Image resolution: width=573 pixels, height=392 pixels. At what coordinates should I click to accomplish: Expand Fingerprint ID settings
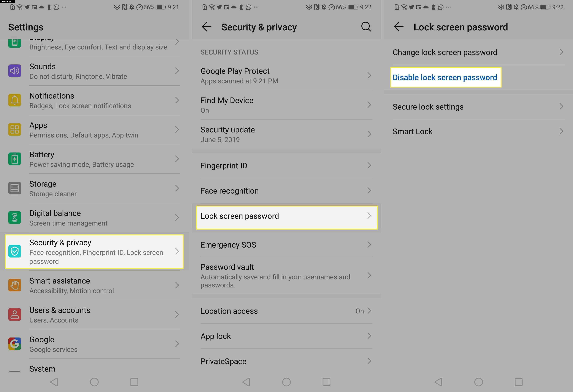[286, 165]
